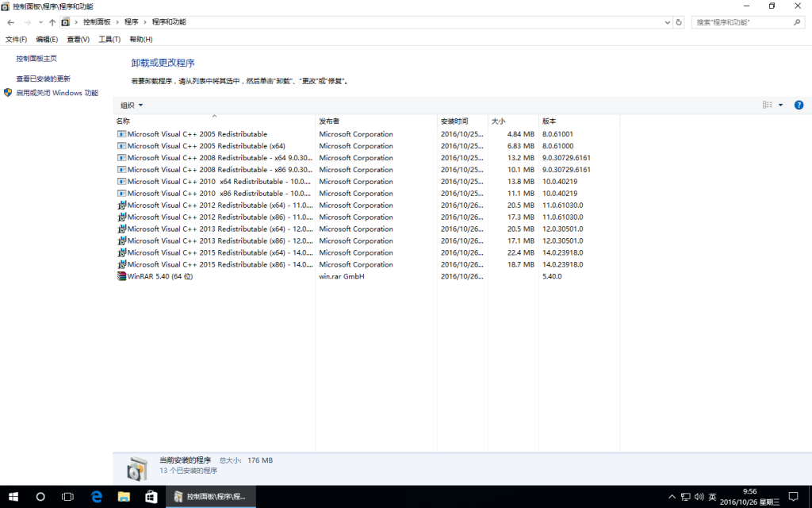Select Visual C++ 2008 Redistributable x64 entry
The width and height of the screenshot is (812, 508).
[x=367, y=158]
